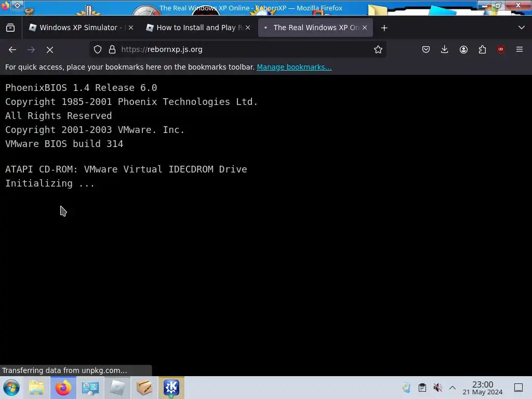Viewport: 532px width, 399px height.
Task: Click 'All Rights Reserved' line
Action: 58,116
